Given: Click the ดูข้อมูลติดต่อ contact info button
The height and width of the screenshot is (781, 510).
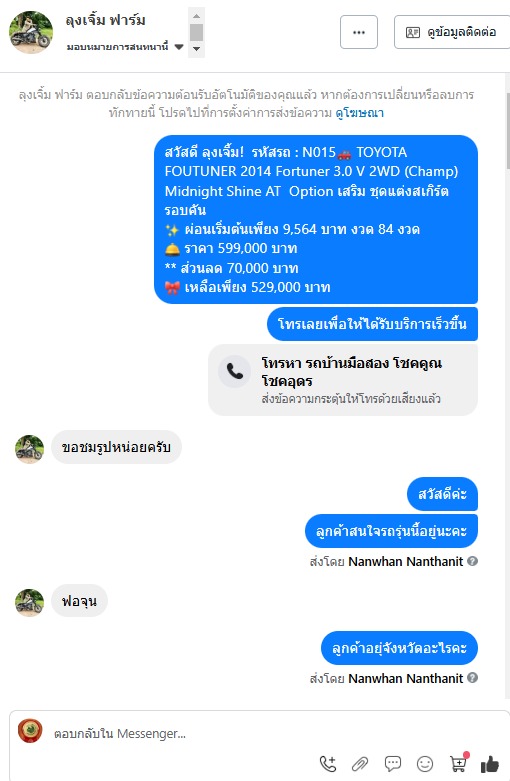Looking at the screenshot, I should [x=452, y=32].
